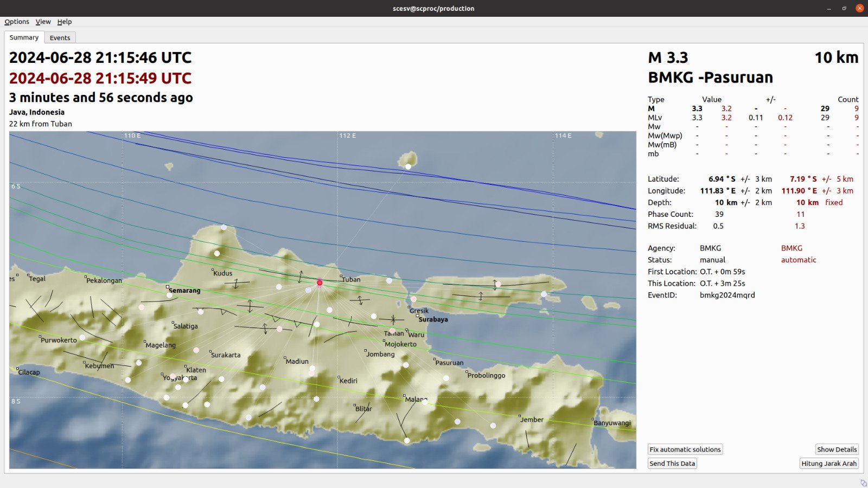Click the 112 E longitude grid label
Image resolution: width=868 pixels, height=488 pixels.
(x=347, y=136)
